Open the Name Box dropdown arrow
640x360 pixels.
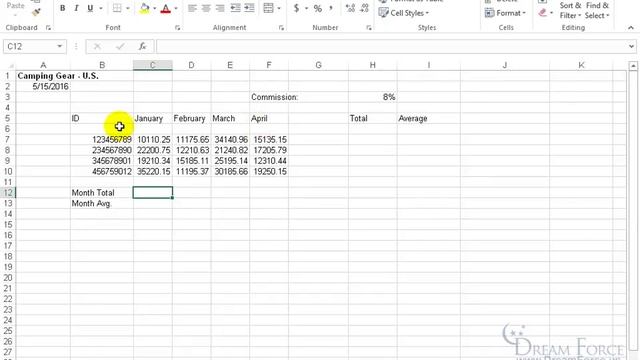pyautogui.click(x=60, y=47)
